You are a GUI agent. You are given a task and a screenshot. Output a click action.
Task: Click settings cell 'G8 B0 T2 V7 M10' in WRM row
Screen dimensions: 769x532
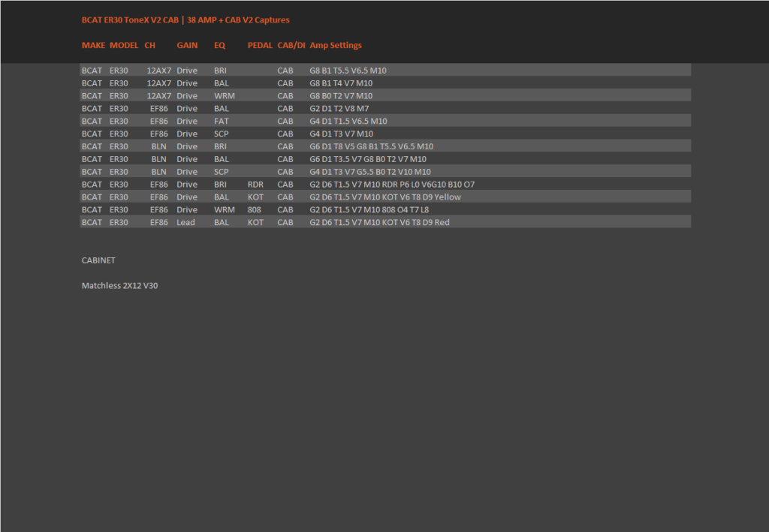click(x=341, y=96)
